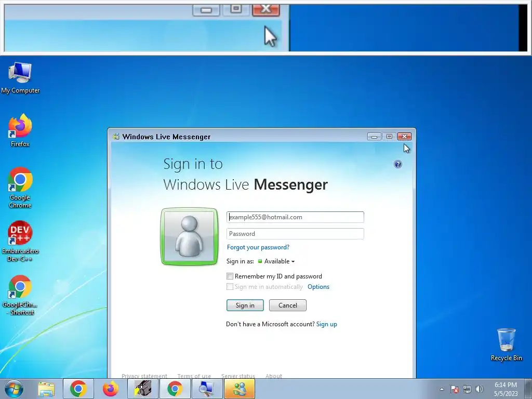Open the Sign in as Available dropdown
This screenshot has width=532, height=399.
pyautogui.click(x=276, y=261)
